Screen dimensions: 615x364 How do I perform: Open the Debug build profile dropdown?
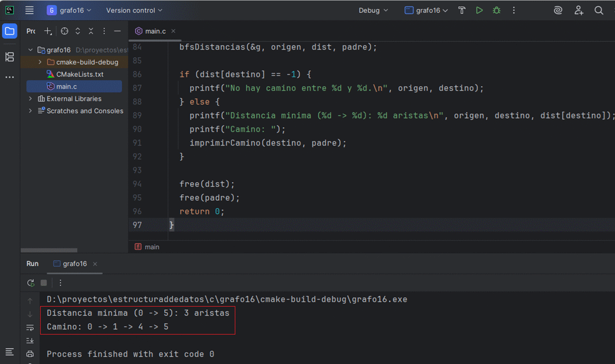coord(373,10)
